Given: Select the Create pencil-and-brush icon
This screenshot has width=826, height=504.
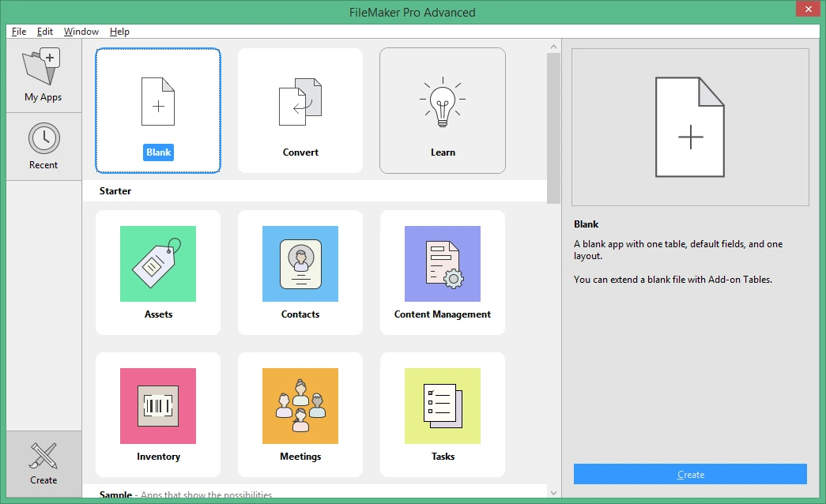Looking at the screenshot, I should [43, 456].
